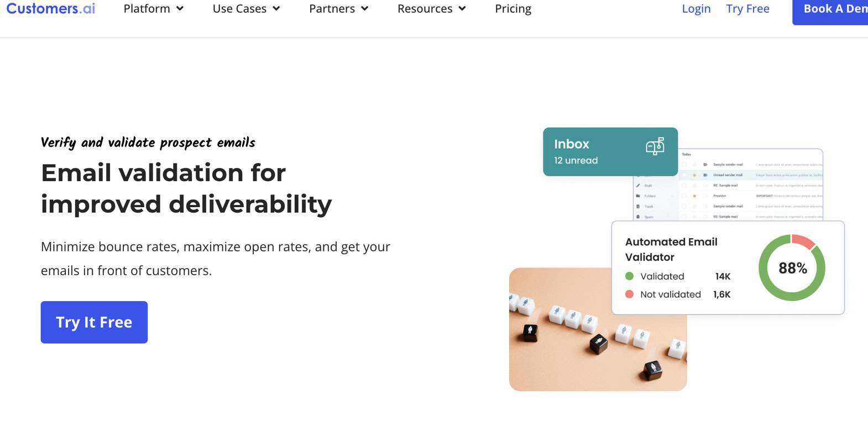The width and height of the screenshot is (868, 442).
Task: Click the red Not validated dot indicator
Action: pos(629,294)
